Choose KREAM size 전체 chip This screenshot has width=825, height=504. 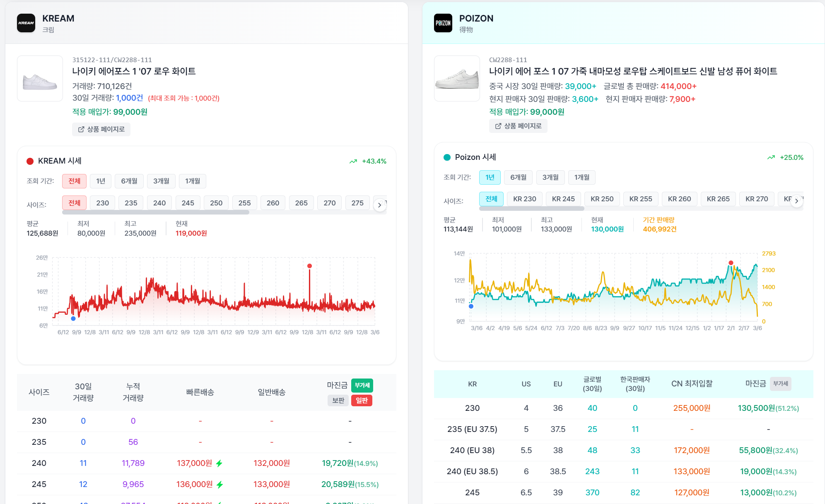coord(75,203)
